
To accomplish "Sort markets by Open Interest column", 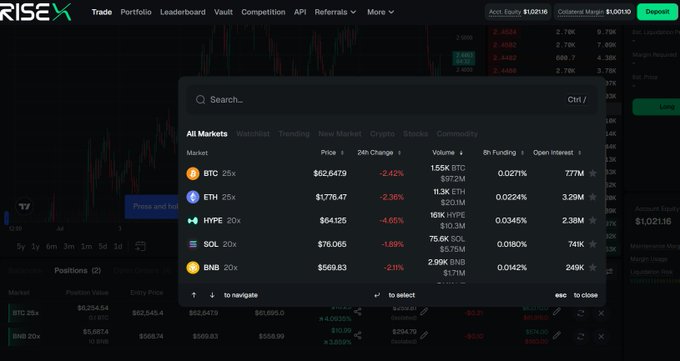I will click(x=557, y=153).
